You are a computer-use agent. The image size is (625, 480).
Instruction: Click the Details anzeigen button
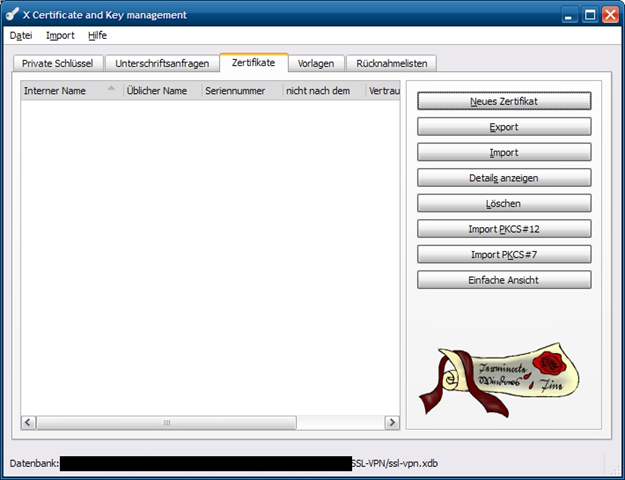(x=504, y=177)
